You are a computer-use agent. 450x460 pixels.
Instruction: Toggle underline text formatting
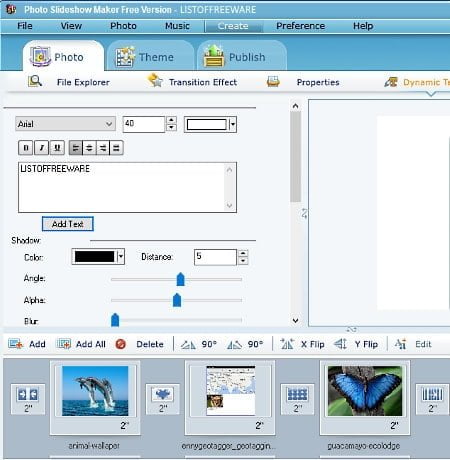(x=57, y=148)
